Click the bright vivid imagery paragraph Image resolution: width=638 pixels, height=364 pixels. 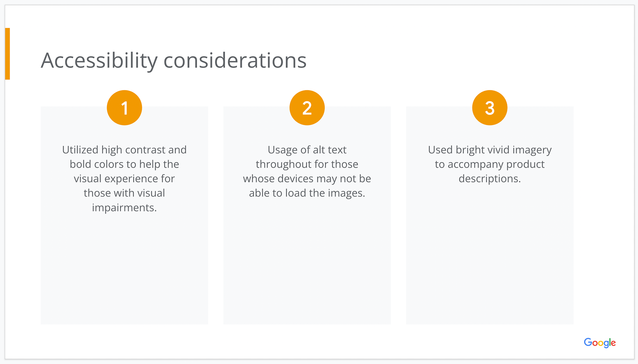490,164
